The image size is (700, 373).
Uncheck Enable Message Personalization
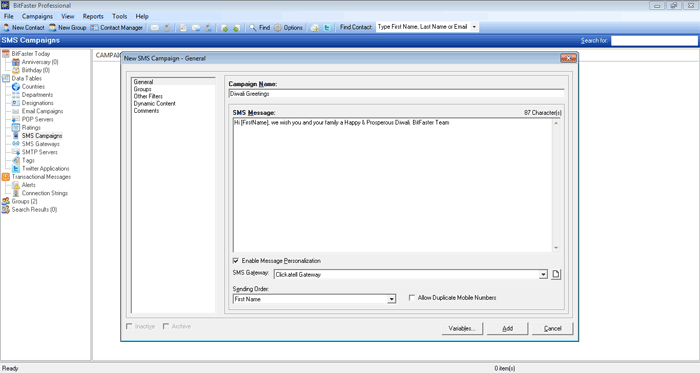pos(236,261)
